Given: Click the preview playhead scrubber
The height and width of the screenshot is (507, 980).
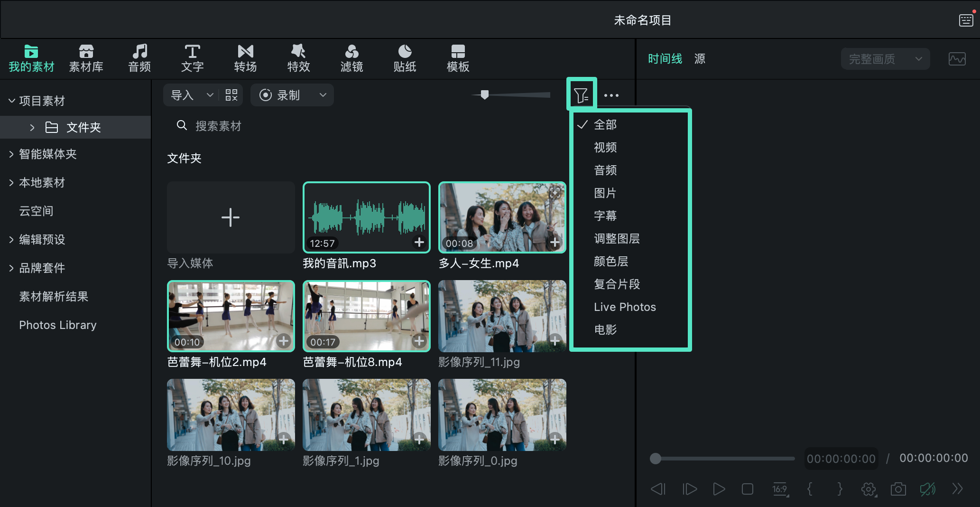Looking at the screenshot, I should (x=656, y=459).
